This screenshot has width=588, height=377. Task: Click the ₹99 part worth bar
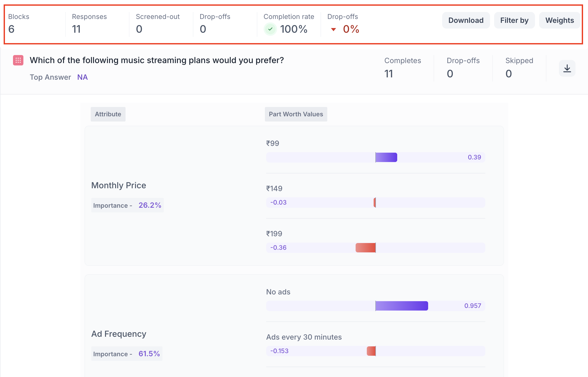386,157
